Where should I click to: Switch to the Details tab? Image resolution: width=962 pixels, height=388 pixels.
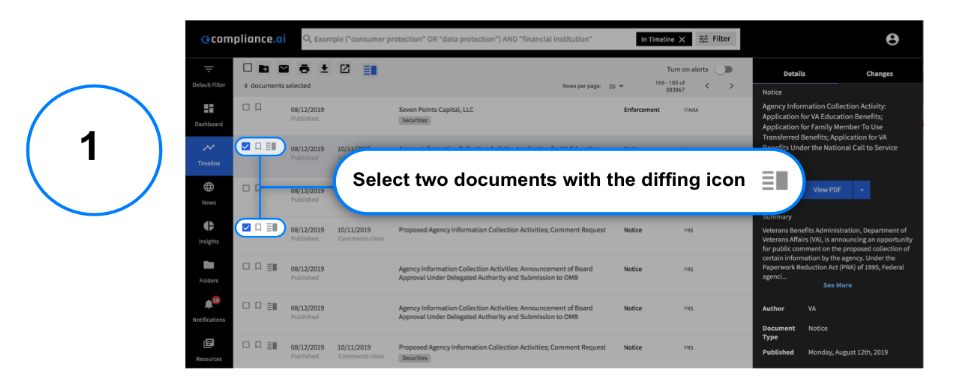pos(795,74)
